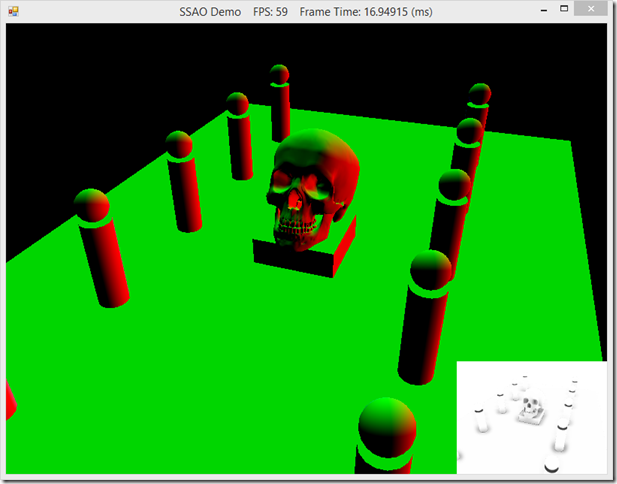Image resolution: width=617 pixels, height=484 pixels.
Task: Maximize the SSAO Demo window
Action: [565, 10]
